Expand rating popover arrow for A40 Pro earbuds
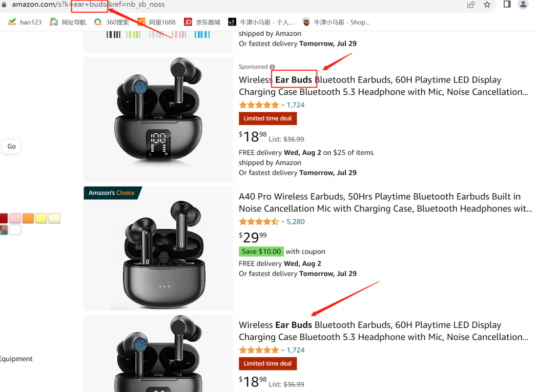The width and height of the screenshot is (536, 392). click(282, 222)
